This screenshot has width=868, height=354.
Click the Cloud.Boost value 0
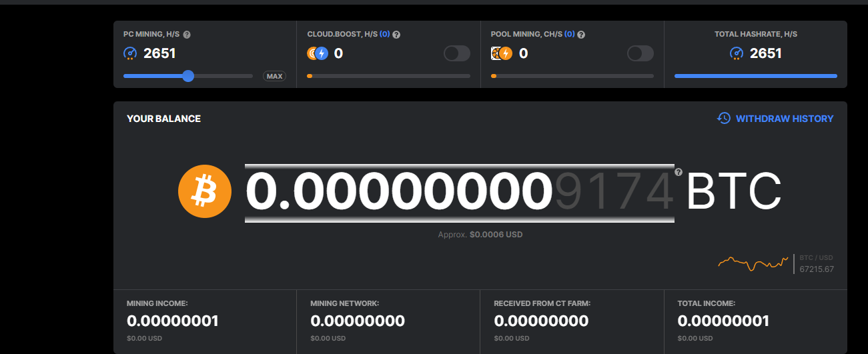click(x=338, y=53)
